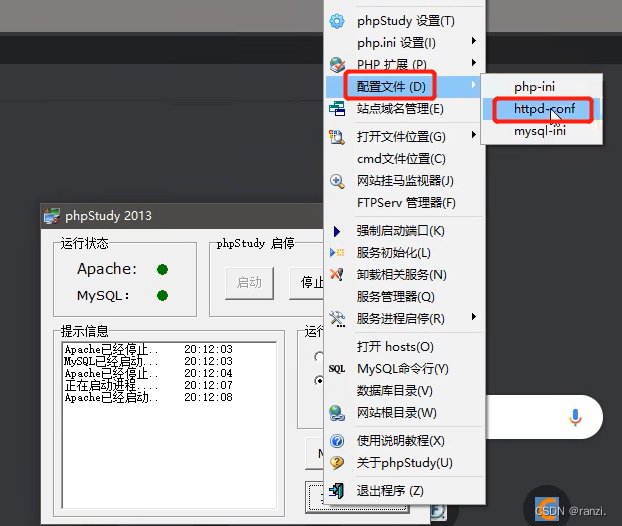
Task: Click the phpStudy 2013 title bar icon
Action: pyautogui.click(x=52, y=216)
